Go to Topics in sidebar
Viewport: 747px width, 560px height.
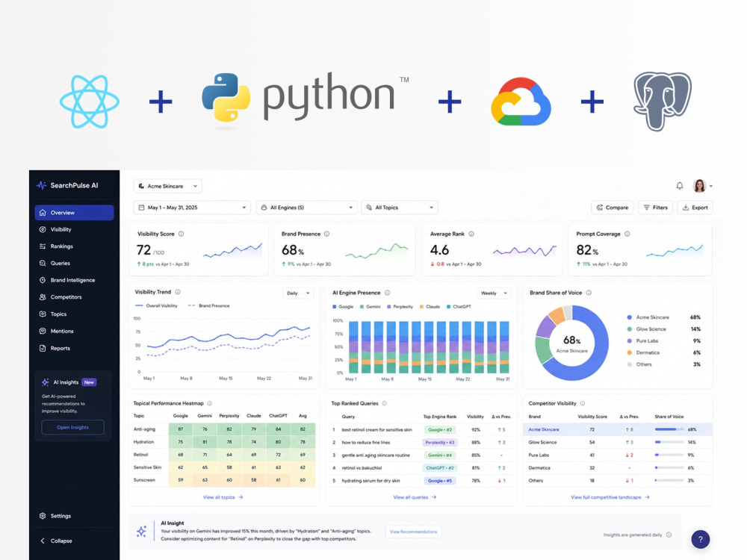point(74,314)
